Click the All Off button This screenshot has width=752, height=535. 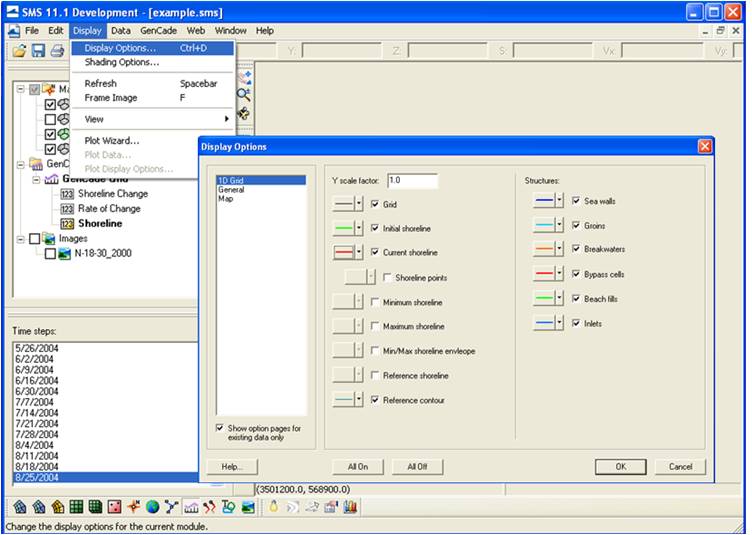pyautogui.click(x=417, y=466)
